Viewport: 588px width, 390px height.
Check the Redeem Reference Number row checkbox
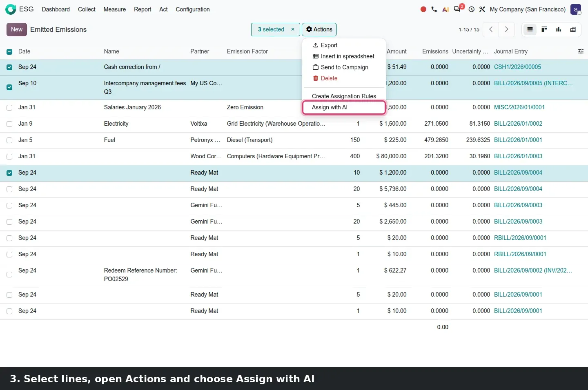point(9,275)
